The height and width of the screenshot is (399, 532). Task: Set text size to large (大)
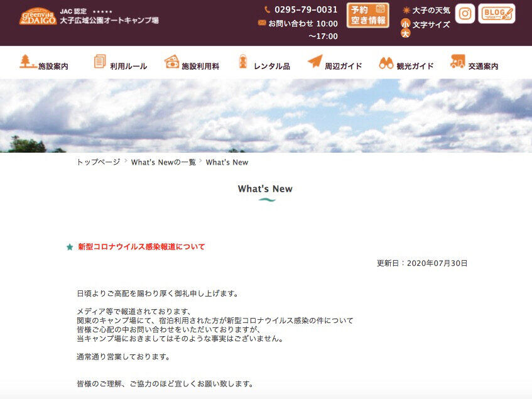point(405,33)
